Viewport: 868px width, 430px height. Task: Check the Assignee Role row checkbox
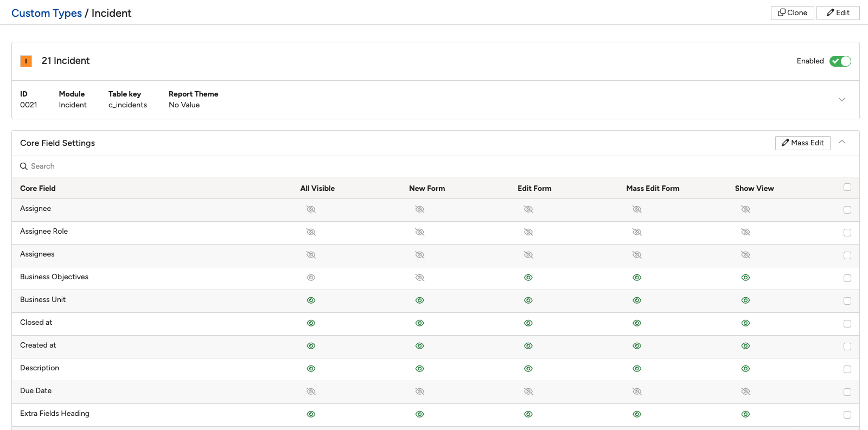coord(847,233)
